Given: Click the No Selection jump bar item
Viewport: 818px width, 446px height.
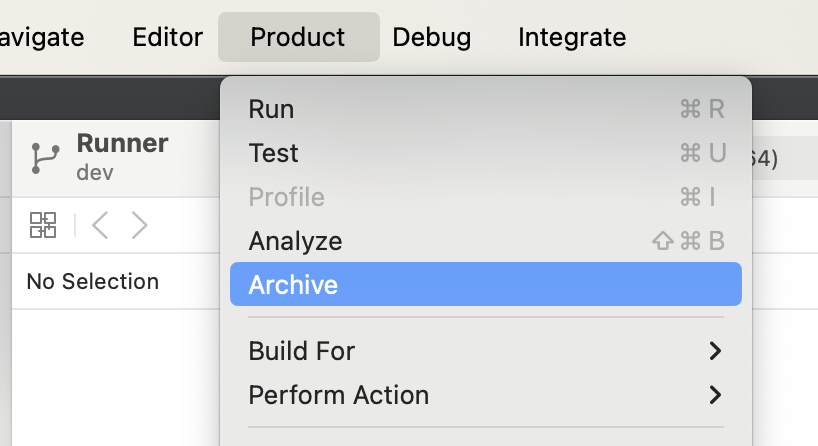Looking at the screenshot, I should [x=93, y=281].
